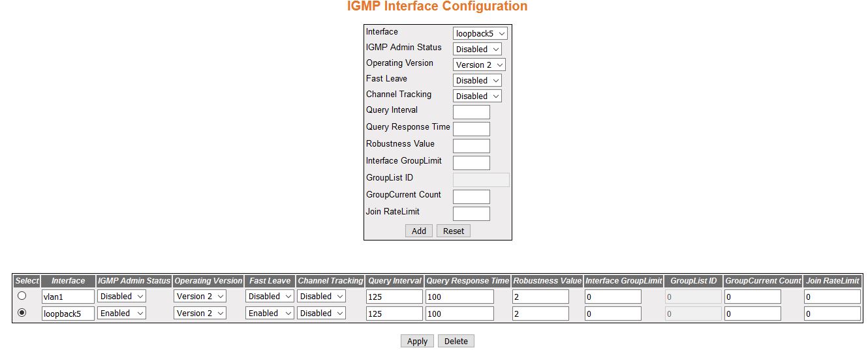Click vlan1 Query Interval field in table
The width and height of the screenshot is (868, 350).
(x=394, y=297)
